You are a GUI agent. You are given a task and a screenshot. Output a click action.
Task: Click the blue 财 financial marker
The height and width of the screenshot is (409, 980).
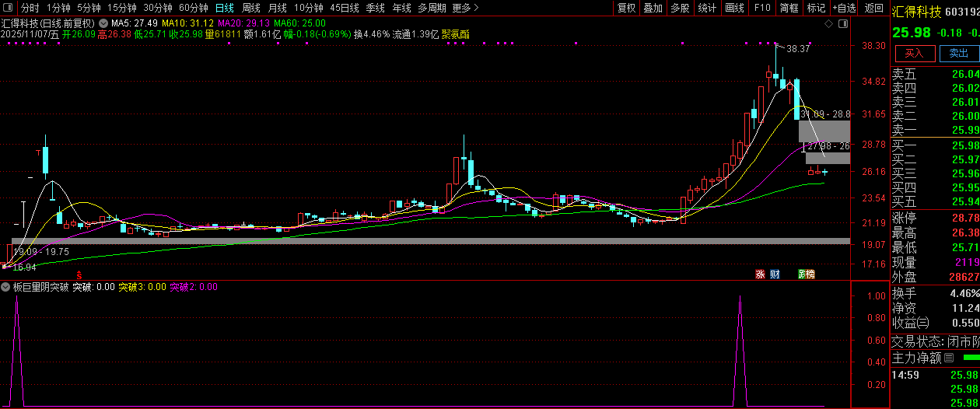[x=775, y=274]
